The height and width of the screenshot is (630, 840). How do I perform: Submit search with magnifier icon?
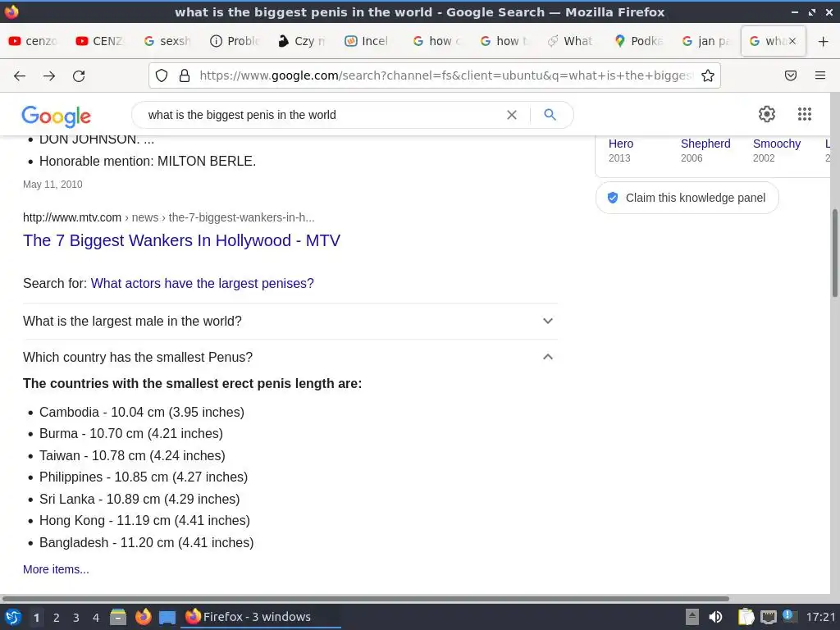[550, 114]
